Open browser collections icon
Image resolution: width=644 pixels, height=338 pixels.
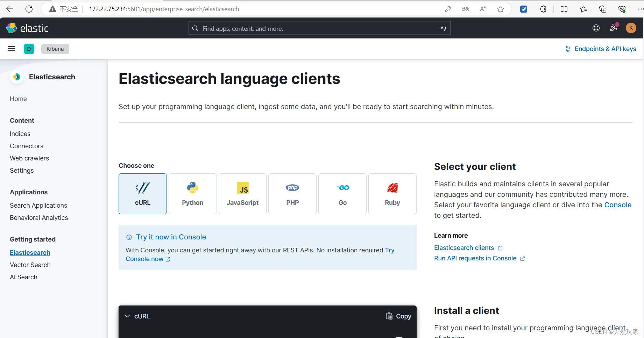click(x=602, y=9)
